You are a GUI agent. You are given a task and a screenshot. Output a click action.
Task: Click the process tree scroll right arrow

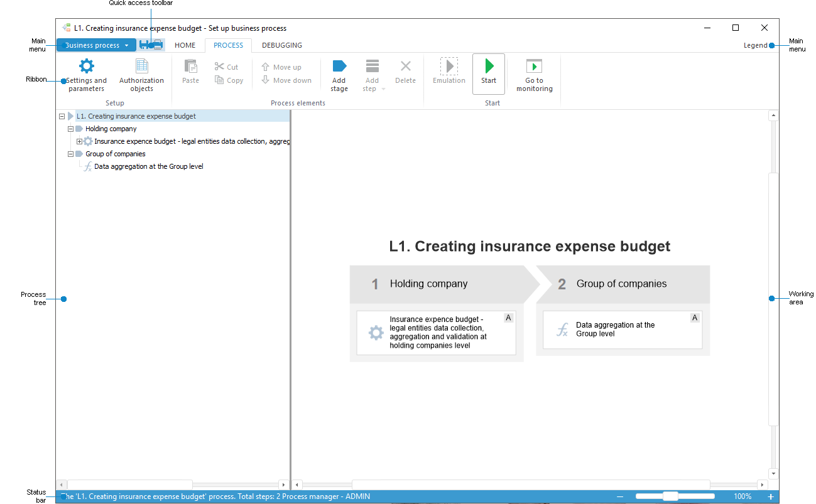tap(283, 485)
